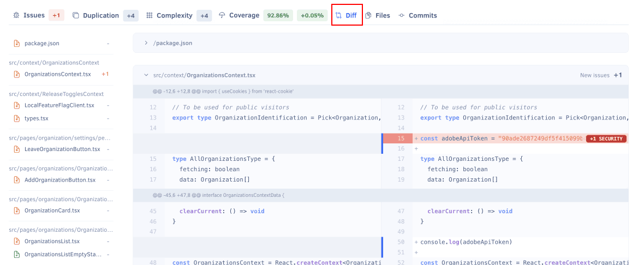
Task: Open AddOrganizationButton.tsx from the sidebar
Action: click(x=60, y=180)
